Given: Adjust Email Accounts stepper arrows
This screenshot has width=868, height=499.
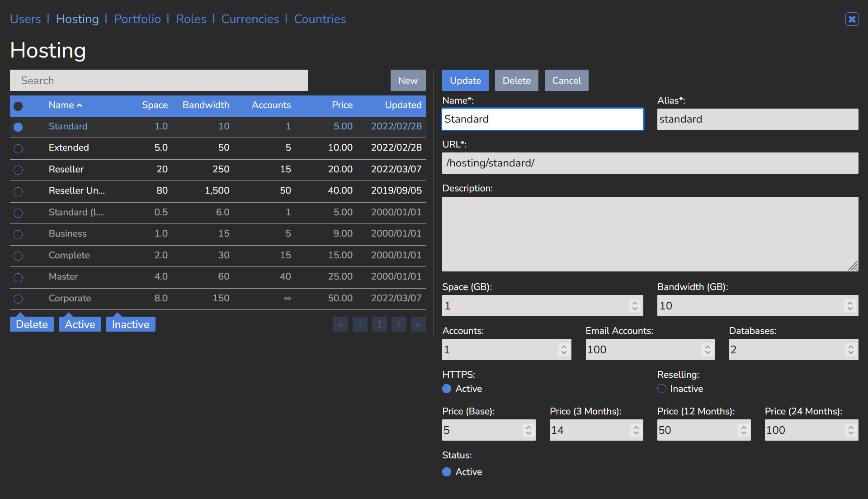Looking at the screenshot, I should 707,350.
